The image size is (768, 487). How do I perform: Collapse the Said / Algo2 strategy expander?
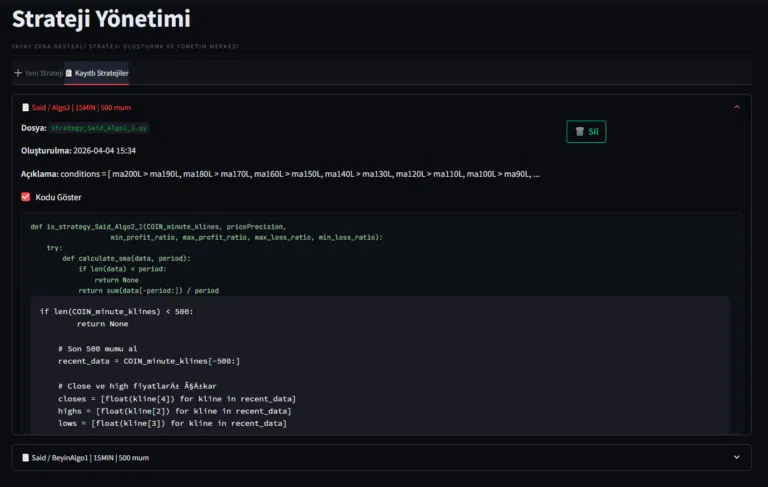pyautogui.click(x=736, y=107)
